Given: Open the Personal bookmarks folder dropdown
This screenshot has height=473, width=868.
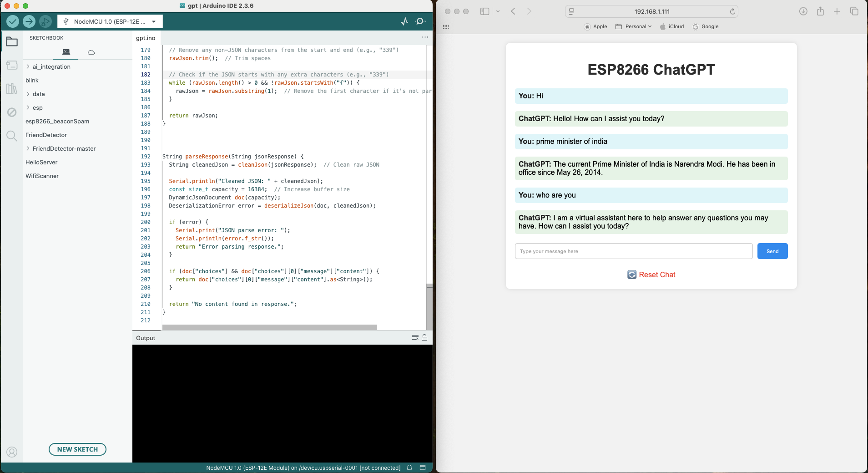Looking at the screenshot, I should click(x=633, y=26).
